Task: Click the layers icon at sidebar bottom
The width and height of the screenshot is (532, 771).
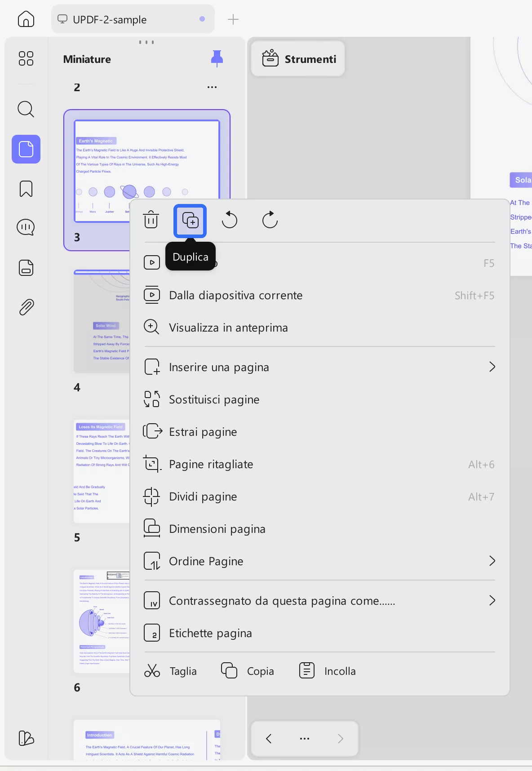Action: pyautogui.click(x=26, y=738)
